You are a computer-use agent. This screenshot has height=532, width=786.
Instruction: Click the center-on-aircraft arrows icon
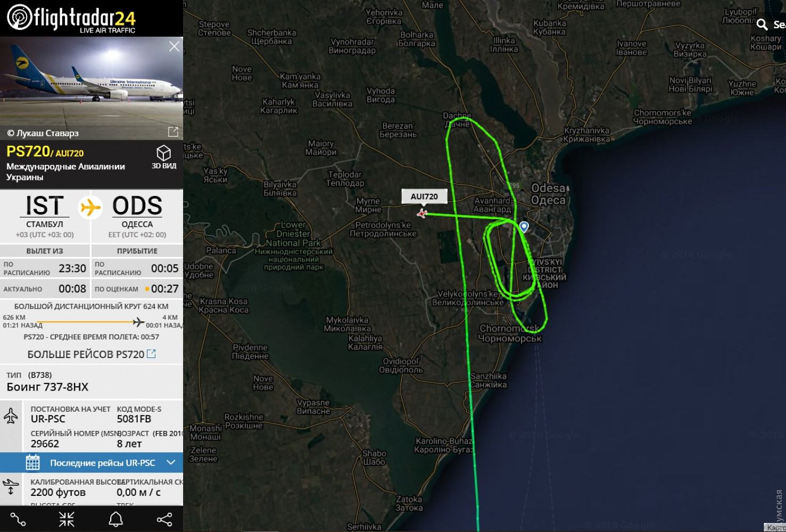pos(67,519)
